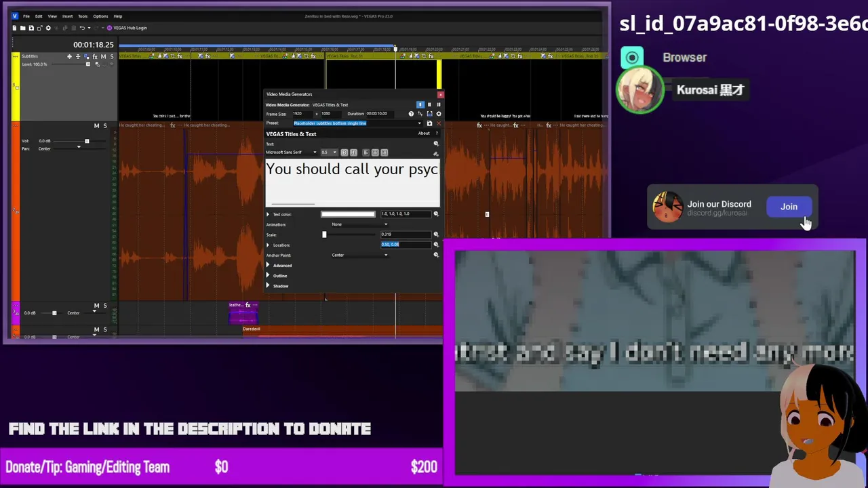Click the Anchor Point animate keyframe icon
868x488 pixels.
(x=436, y=255)
